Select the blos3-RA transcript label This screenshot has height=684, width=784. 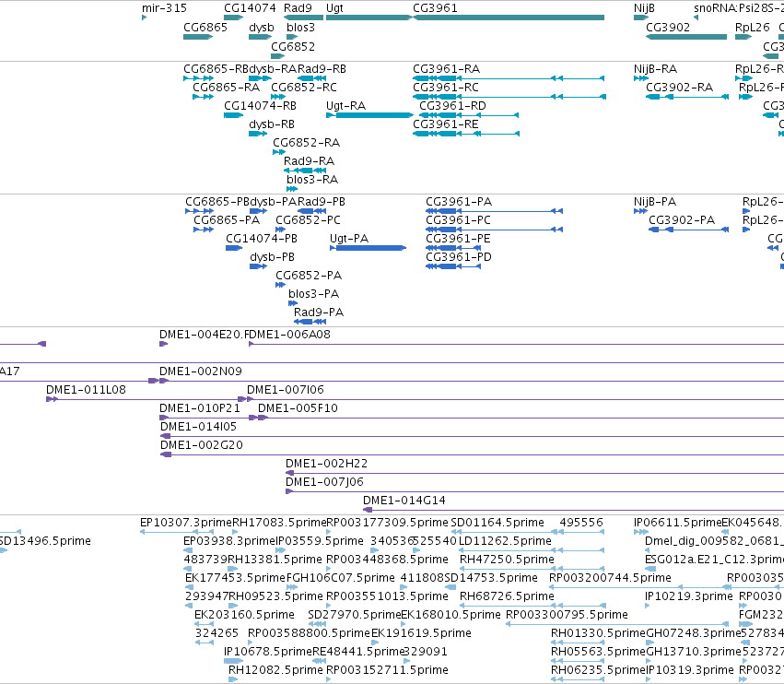[312, 179]
